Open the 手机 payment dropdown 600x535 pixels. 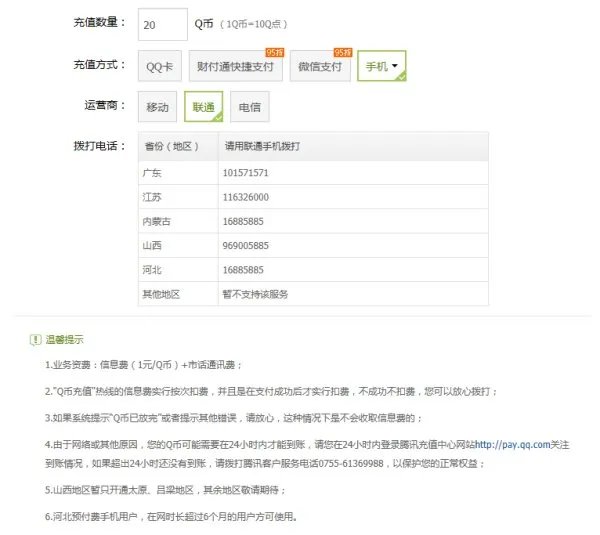click(382, 66)
